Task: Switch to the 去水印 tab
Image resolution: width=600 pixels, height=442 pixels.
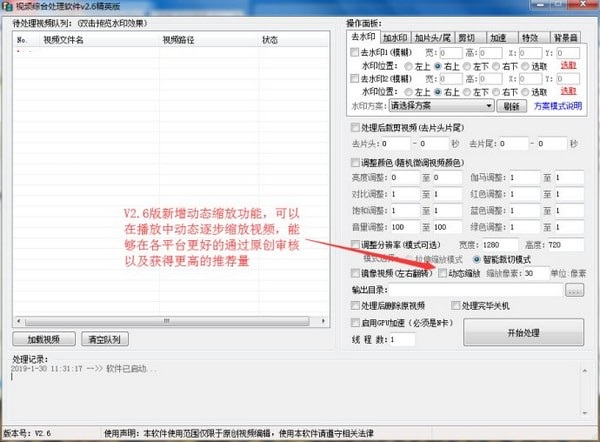Action: [363, 37]
